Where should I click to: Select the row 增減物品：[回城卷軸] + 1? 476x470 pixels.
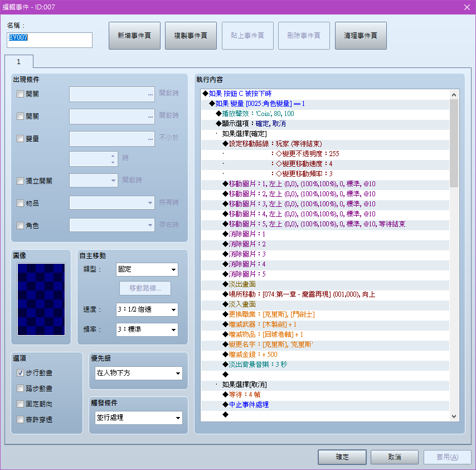click(x=325, y=335)
